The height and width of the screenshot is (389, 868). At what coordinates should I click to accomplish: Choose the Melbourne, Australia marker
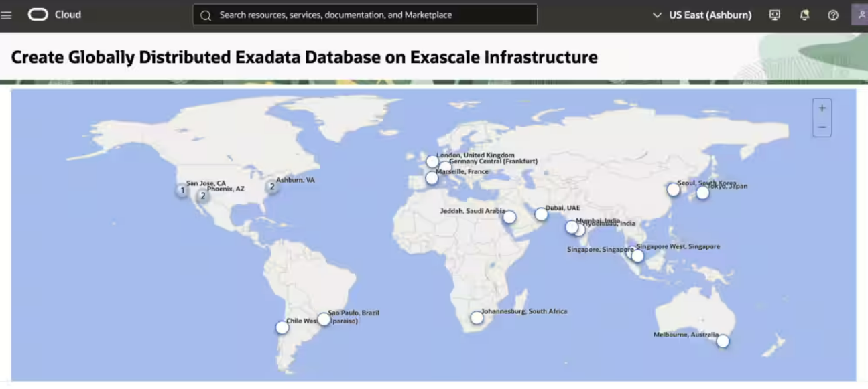(723, 341)
